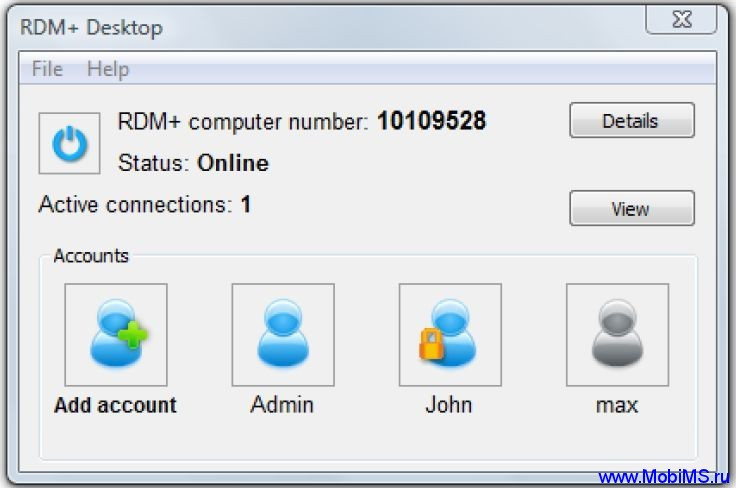Click the computer number 10109528

point(432,121)
